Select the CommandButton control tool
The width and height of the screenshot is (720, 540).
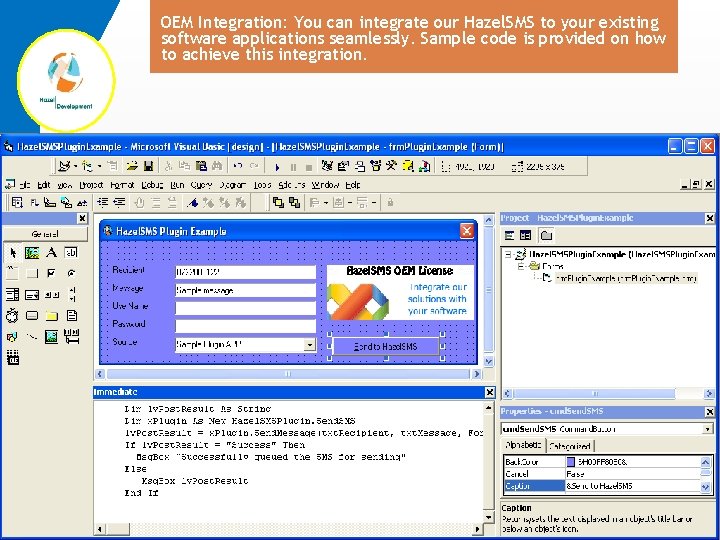tap(32, 273)
